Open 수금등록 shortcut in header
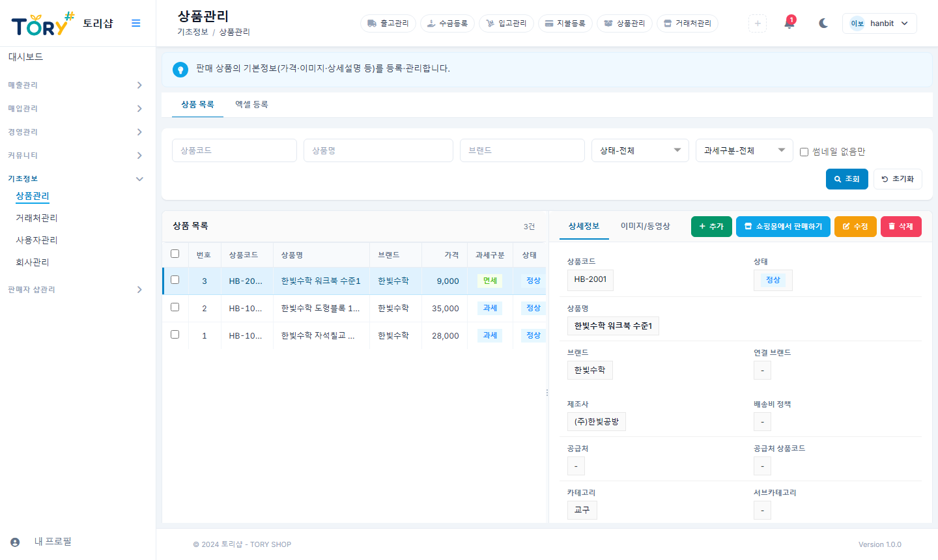 tap(448, 23)
